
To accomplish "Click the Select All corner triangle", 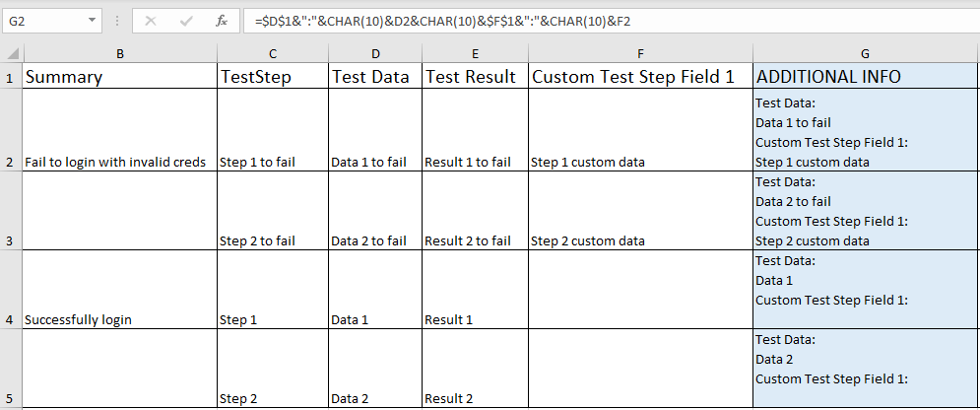I will click(x=12, y=52).
